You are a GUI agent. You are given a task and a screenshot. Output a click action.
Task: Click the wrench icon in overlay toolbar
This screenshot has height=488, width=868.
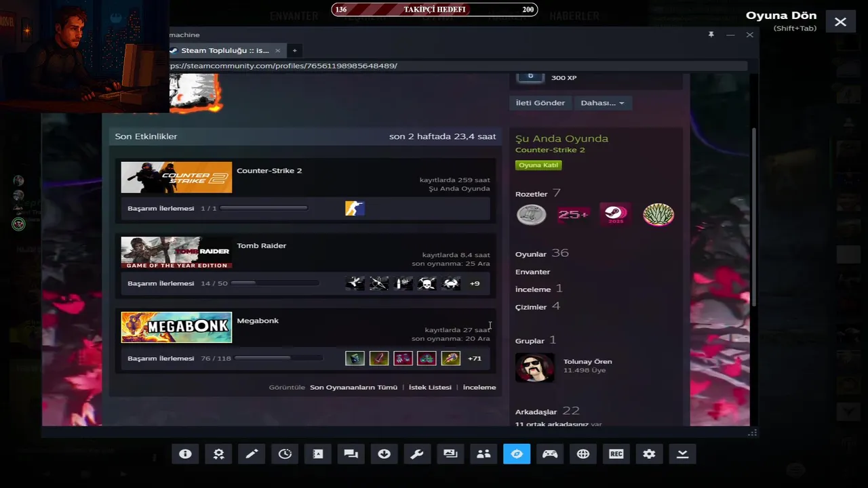(417, 454)
